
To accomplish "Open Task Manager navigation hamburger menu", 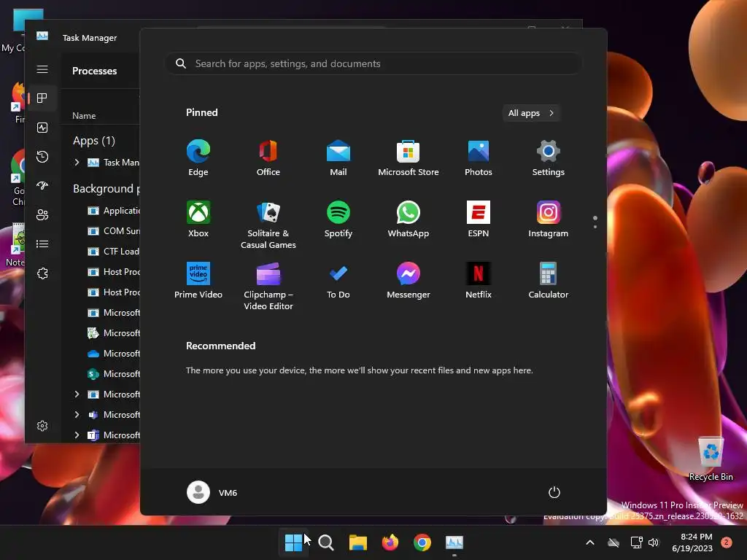I will (x=42, y=69).
